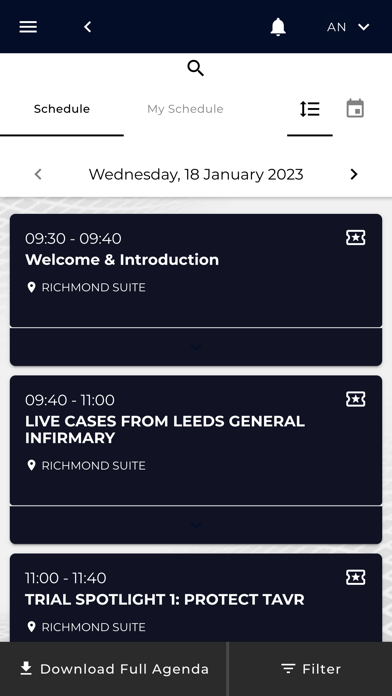Switch to list view icon
Image resolution: width=392 pixels, height=696 pixels.
pyautogui.click(x=310, y=109)
